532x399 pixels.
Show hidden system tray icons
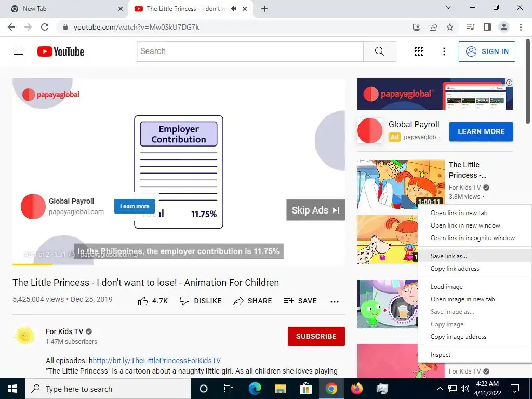click(x=440, y=389)
